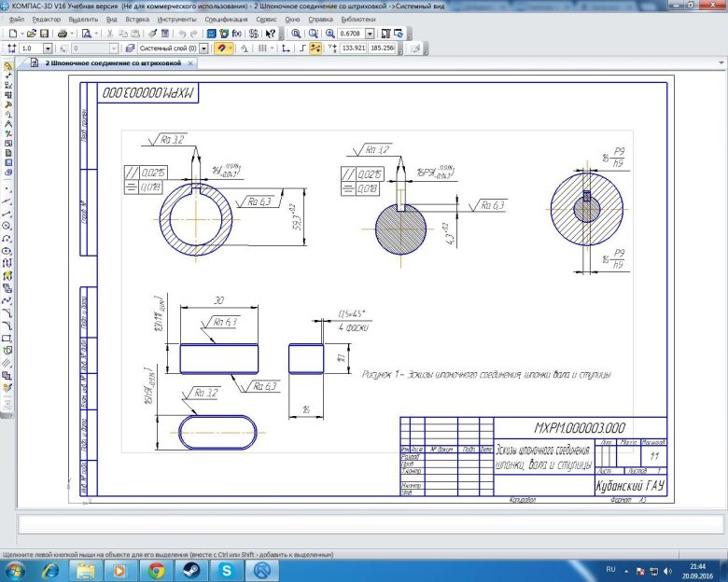The width and height of the screenshot is (728, 582).
Task: Click the Undo arrow icon
Action: coord(182,33)
